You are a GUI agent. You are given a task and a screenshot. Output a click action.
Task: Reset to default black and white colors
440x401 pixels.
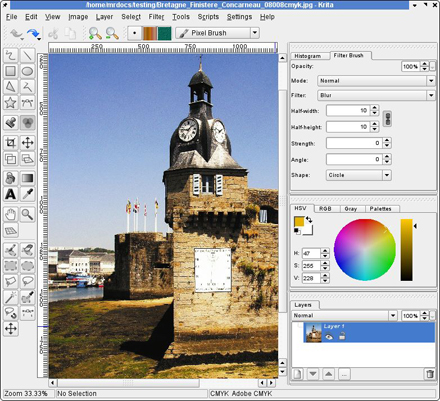point(297,231)
